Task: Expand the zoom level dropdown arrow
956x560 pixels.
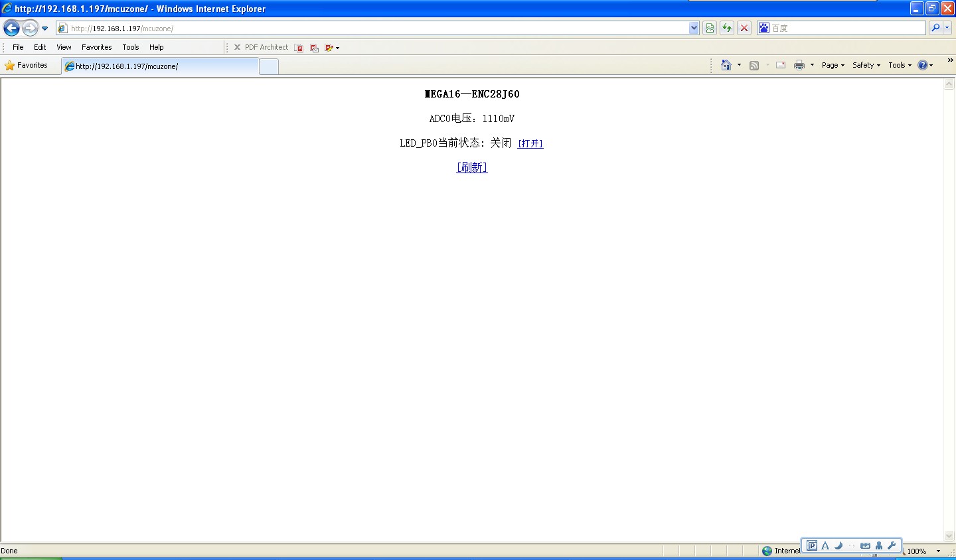Action: click(938, 551)
